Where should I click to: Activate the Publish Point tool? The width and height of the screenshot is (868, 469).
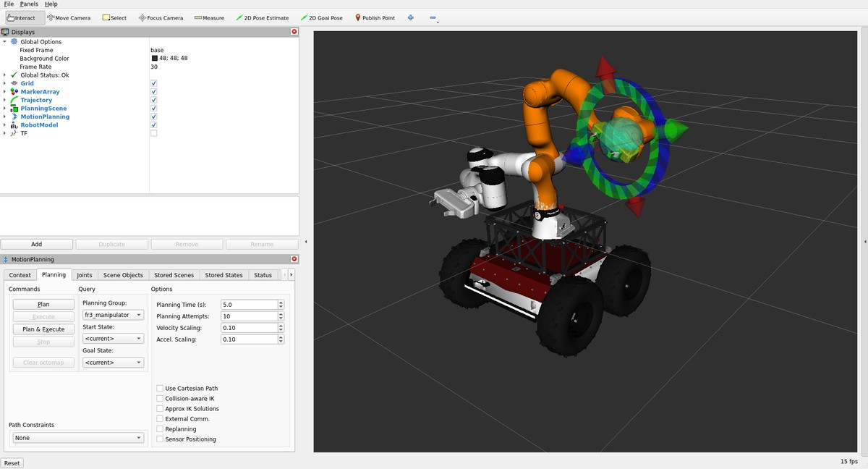[375, 18]
